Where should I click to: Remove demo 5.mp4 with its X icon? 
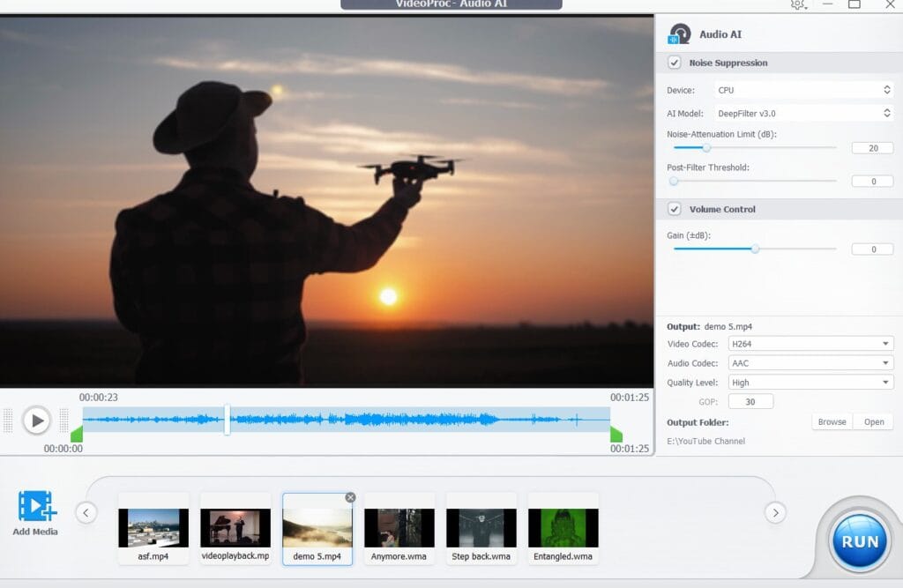(x=350, y=498)
